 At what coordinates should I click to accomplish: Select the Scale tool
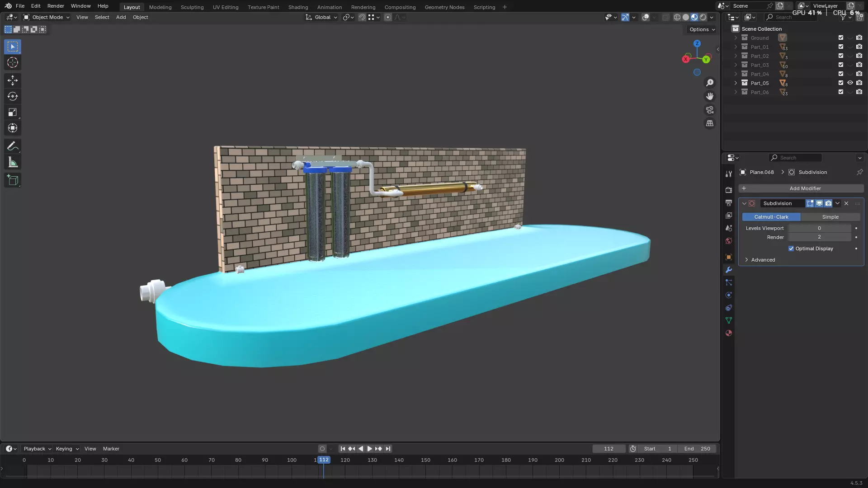(x=13, y=112)
